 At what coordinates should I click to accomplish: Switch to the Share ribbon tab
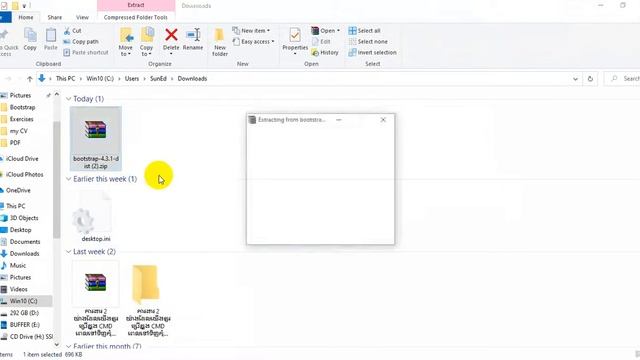pyautogui.click(x=55, y=18)
